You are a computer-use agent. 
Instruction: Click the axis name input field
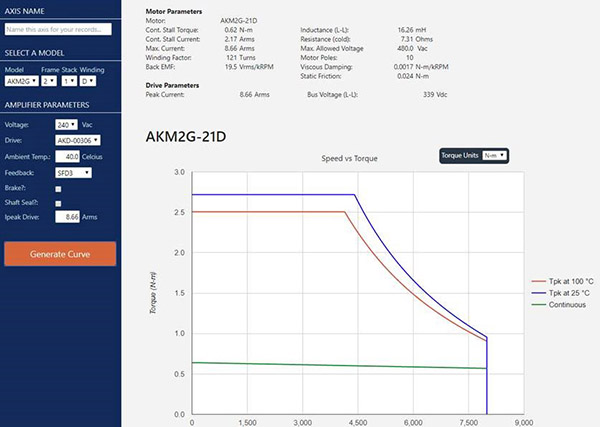click(58, 29)
